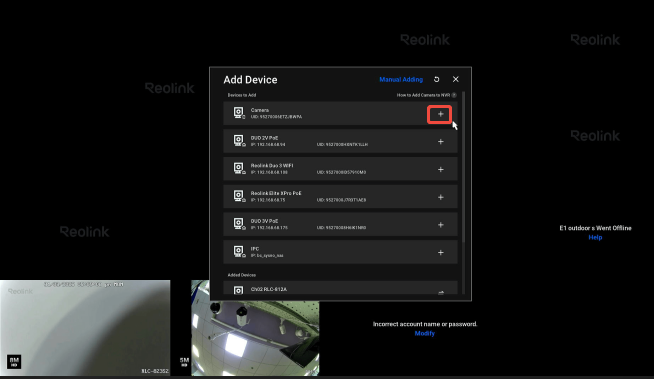
Task: Click the Added Devices section label
Action: [242, 275]
